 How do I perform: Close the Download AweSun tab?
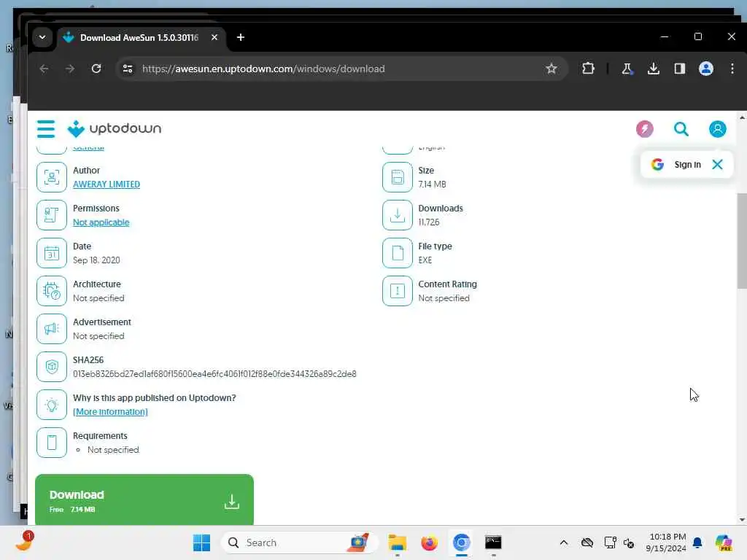click(x=214, y=37)
